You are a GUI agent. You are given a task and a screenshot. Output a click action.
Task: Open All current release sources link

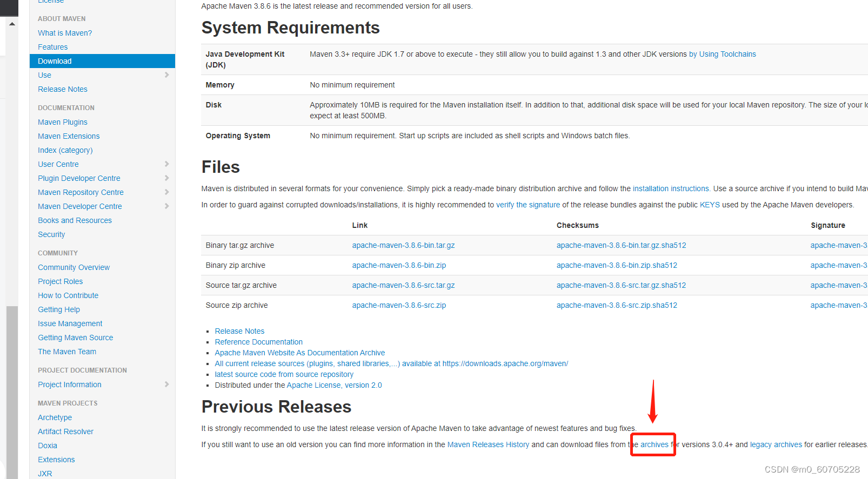coord(391,363)
